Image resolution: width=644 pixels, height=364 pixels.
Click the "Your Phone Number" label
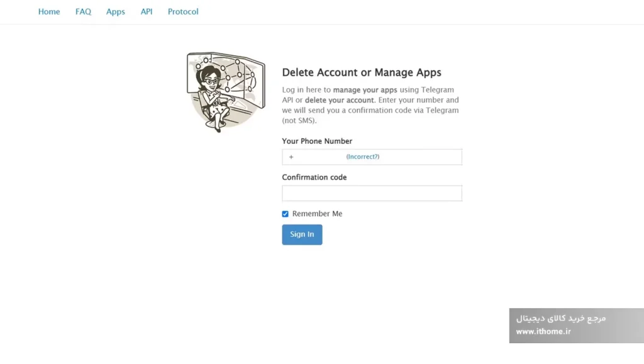[317, 141]
